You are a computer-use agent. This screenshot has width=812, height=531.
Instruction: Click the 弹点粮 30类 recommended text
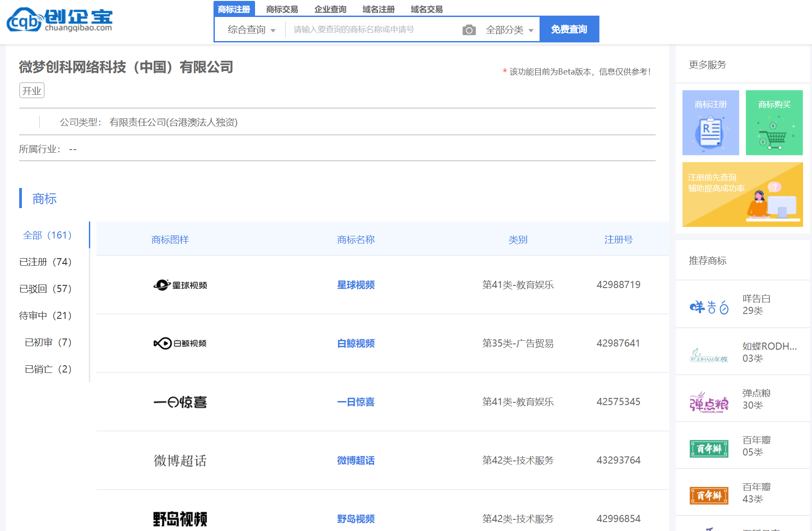point(757,399)
